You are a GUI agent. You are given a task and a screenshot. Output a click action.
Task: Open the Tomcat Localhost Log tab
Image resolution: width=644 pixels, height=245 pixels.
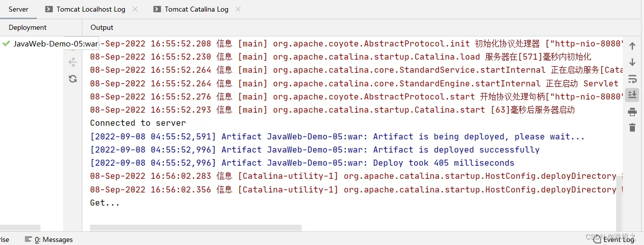(90, 9)
